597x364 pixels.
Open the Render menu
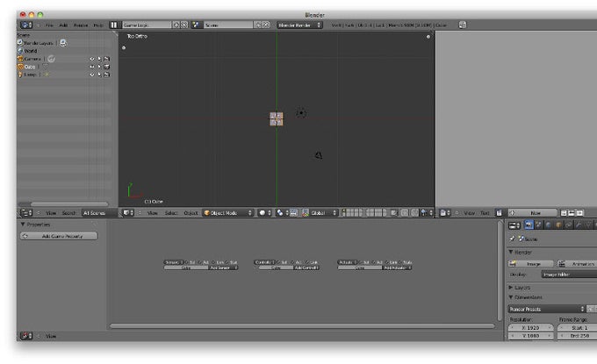click(x=81, y=25)
